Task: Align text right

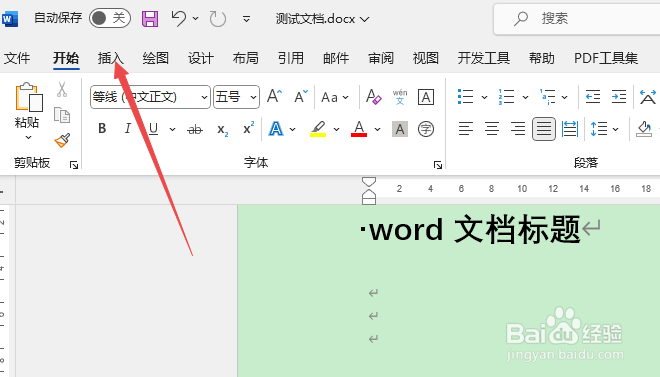Action: pyautogui.click(x=518, y=129)
